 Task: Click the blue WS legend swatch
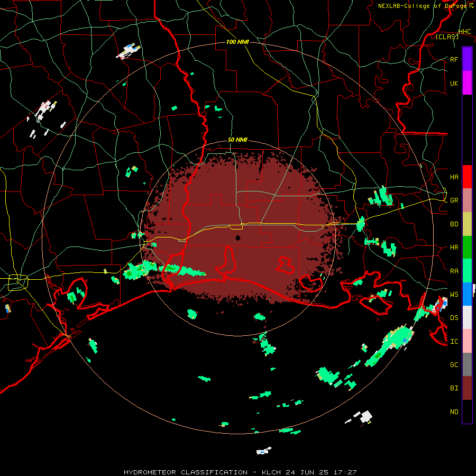[x=467, y=294]
